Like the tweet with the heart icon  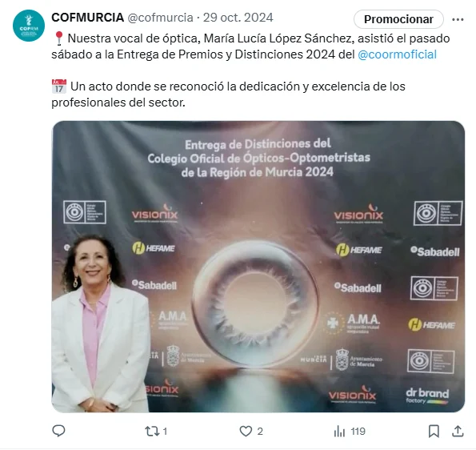tap(246, 431)
